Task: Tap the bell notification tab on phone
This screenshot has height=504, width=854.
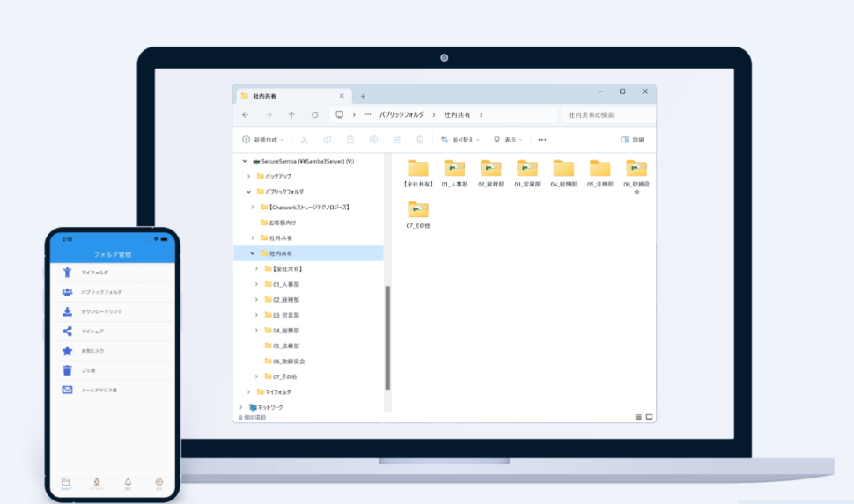Action: point(128,482)
